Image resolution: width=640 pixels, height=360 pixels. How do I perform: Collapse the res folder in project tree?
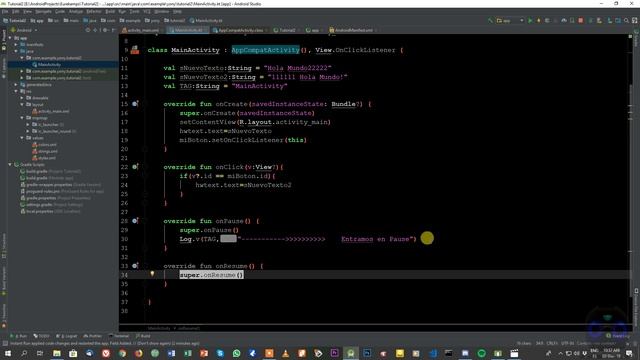coord(16,91)
